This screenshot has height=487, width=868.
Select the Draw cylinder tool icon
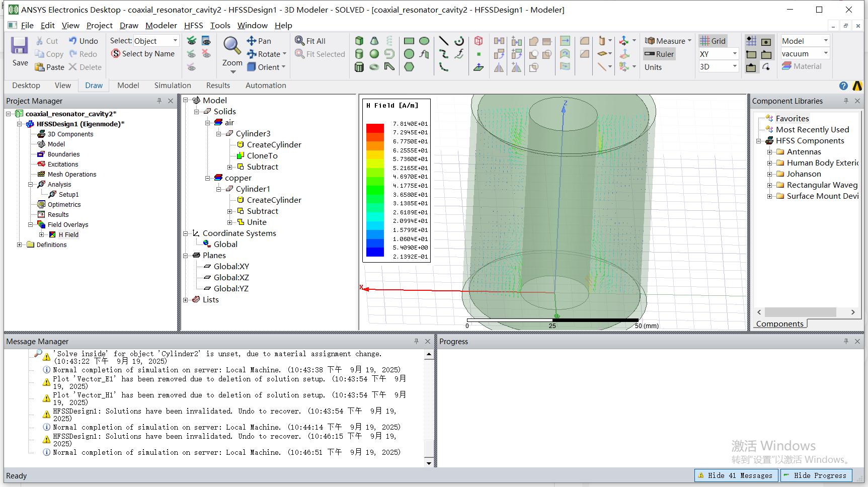pos(359,54)
